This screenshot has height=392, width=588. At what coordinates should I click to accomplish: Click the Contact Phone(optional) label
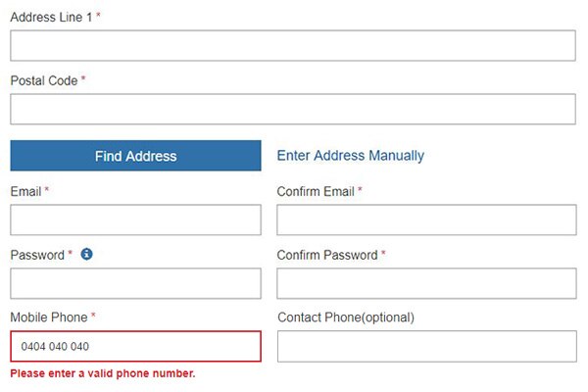pyautogui.click(x=346, y=318)
